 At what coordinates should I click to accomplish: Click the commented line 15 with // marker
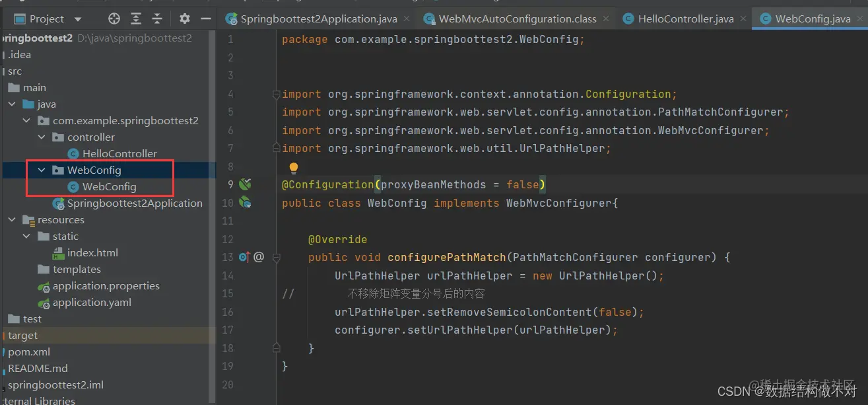(x=384, y=293)
